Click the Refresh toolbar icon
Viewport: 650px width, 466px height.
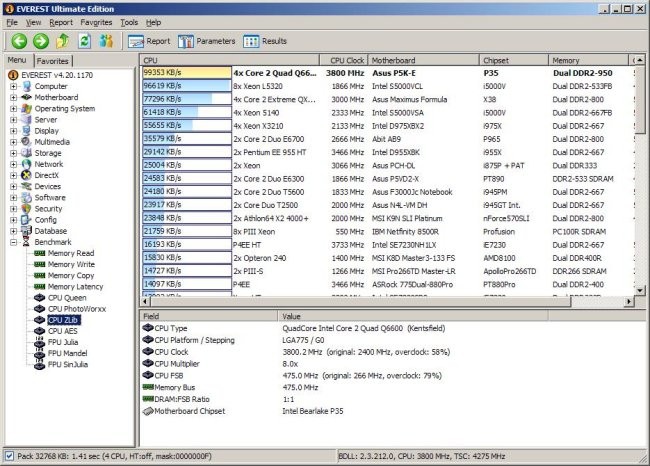coord(85,41)
